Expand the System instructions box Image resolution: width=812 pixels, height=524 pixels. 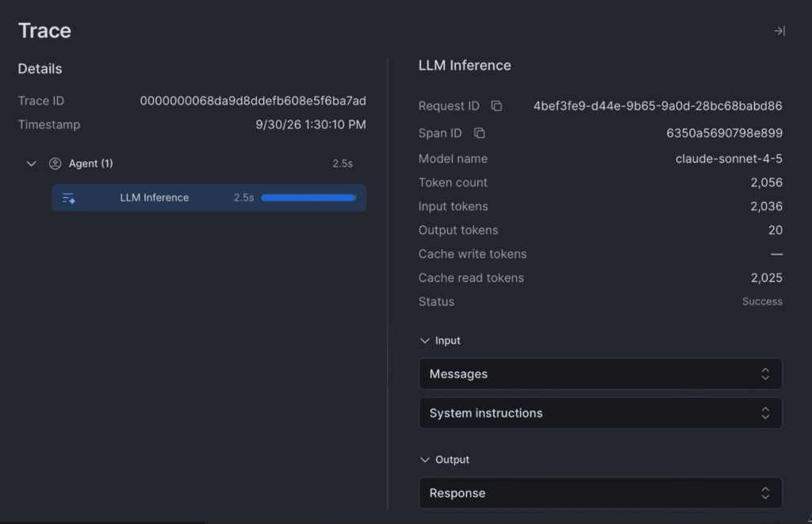point(600,413)
